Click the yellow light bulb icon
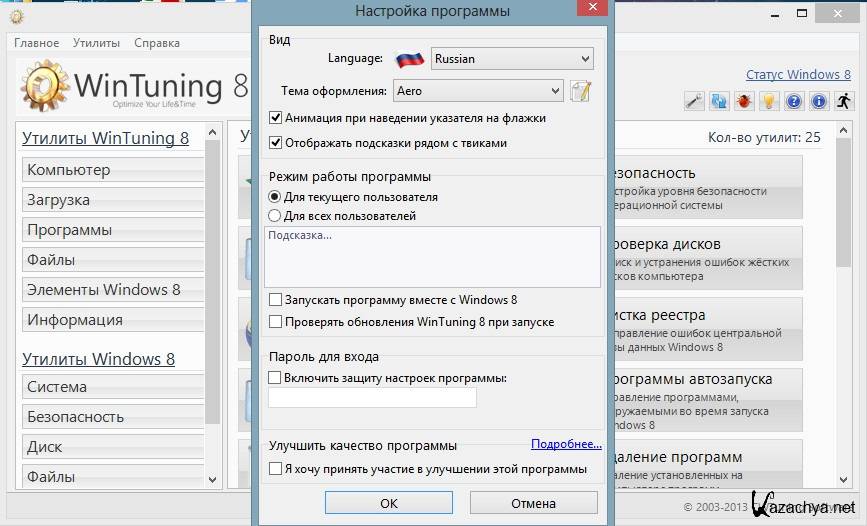 coord(769,101)
